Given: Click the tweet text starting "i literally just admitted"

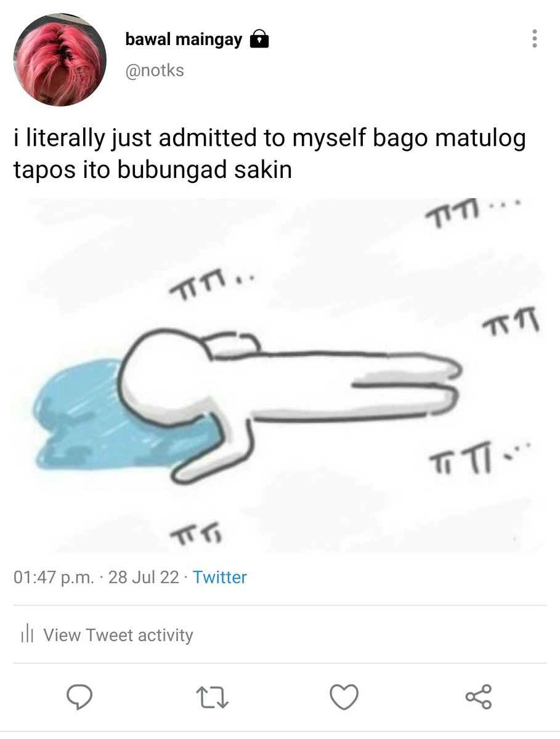Looking at the screenshot, I should 270,154.
